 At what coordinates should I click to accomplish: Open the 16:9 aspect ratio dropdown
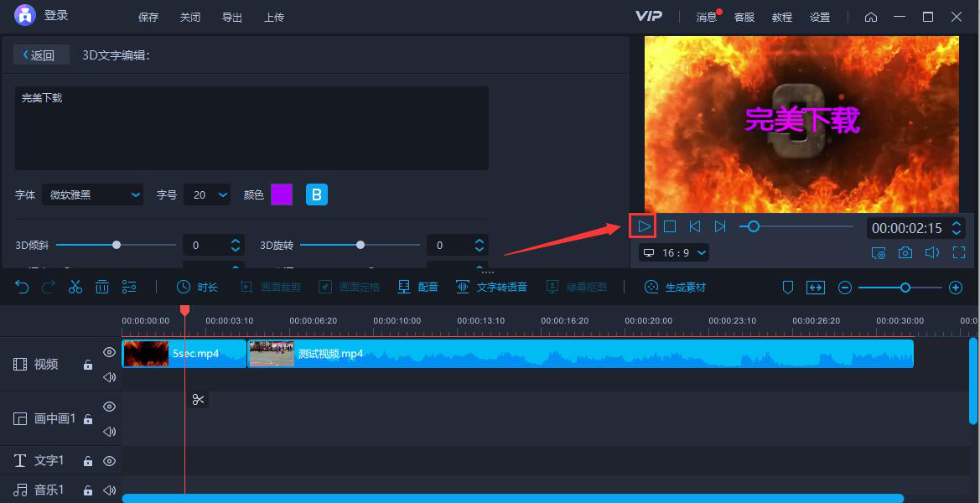click(x=674, y=252)
